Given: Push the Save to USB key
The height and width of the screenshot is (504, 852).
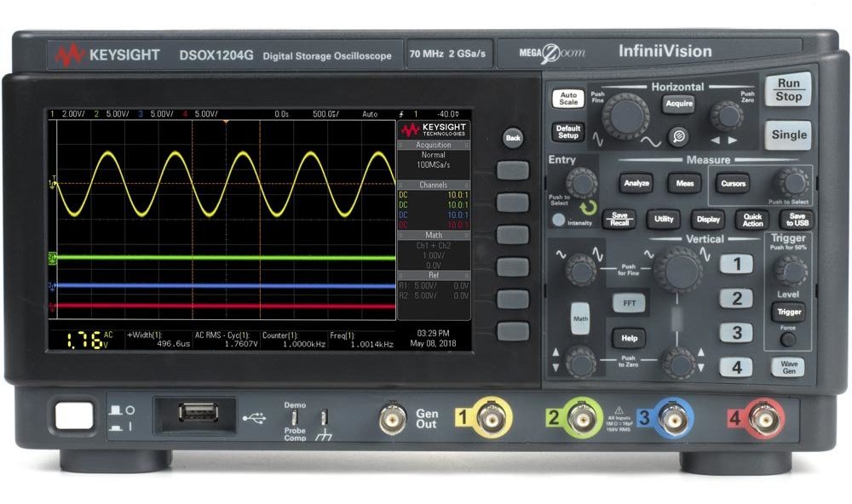Looking at the screenshot, I should click(797, 220).
